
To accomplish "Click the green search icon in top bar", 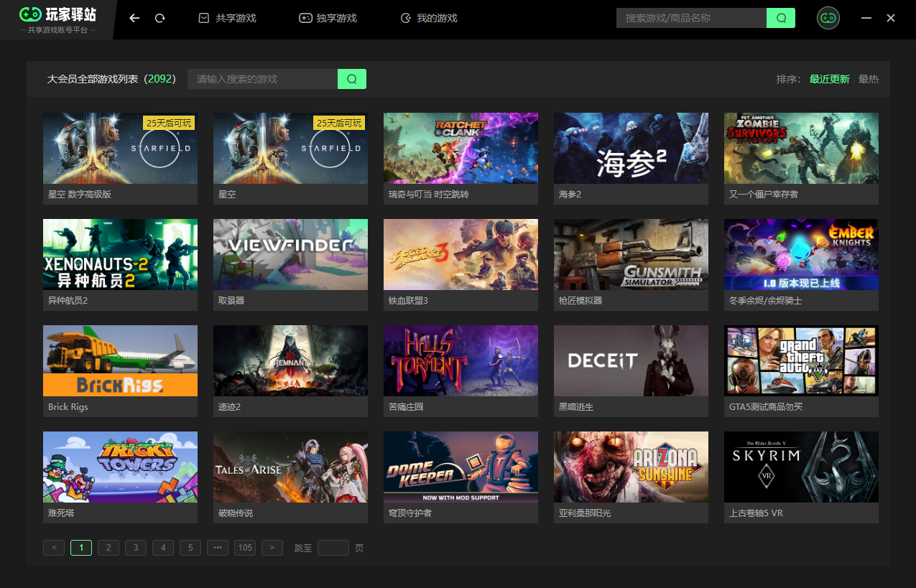I will pyautogui.click(x=781, y=18).
